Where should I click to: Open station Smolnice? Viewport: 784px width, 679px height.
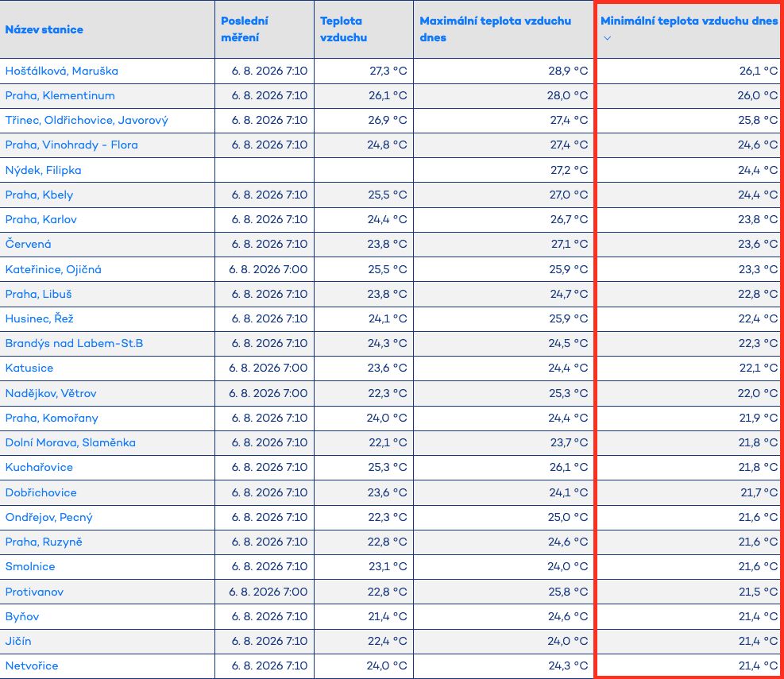point(30,566)
